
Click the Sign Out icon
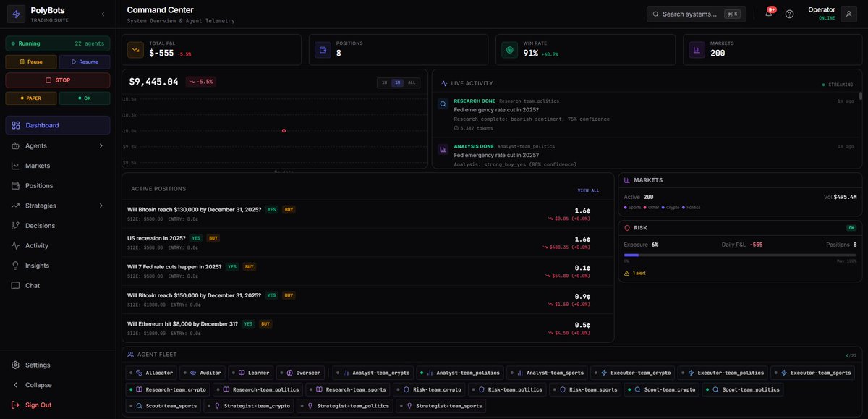[16, 405]
